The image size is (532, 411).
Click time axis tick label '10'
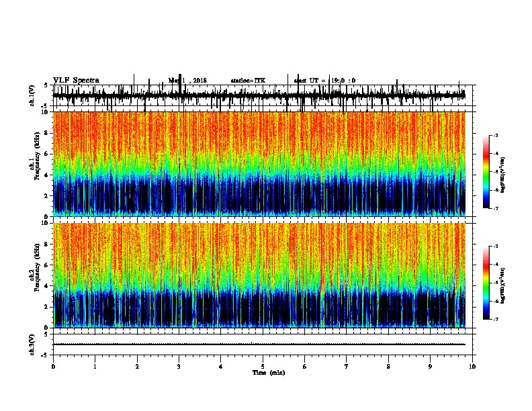pos(472,367)
